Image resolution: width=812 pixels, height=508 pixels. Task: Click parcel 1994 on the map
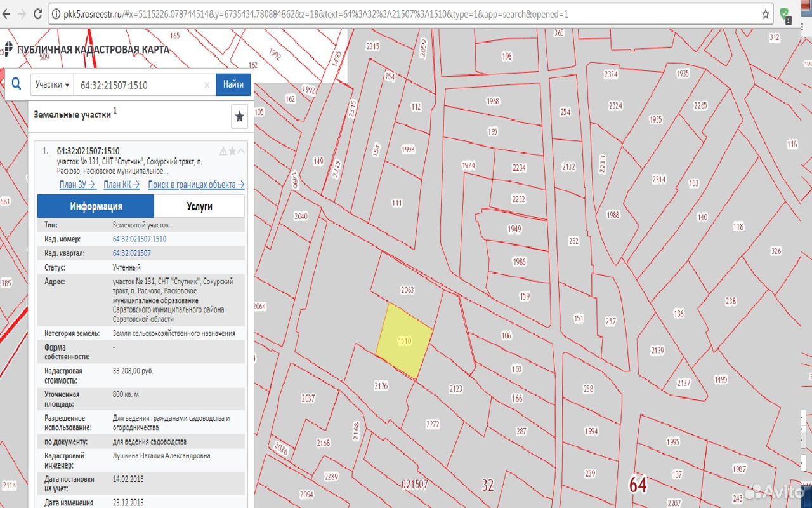[591, 431]
